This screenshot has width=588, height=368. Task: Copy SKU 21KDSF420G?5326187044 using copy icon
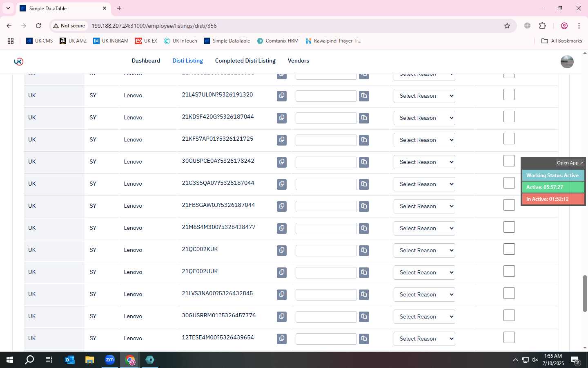pyautogui.click(x=282, y=118)
